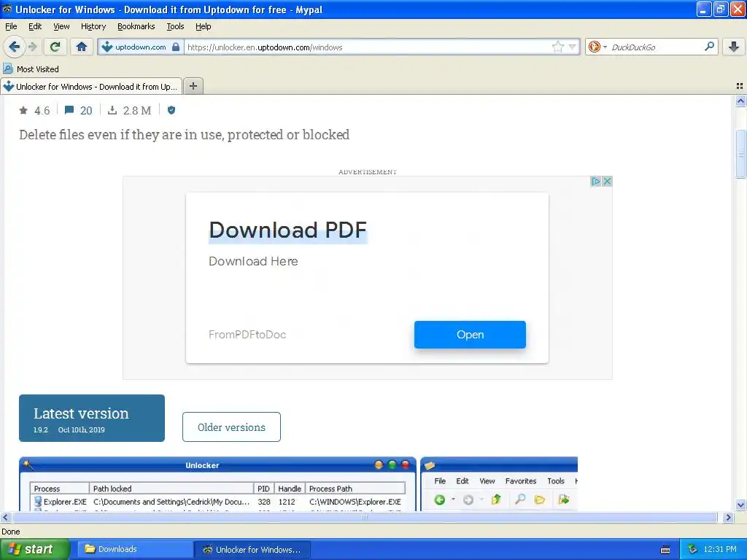Click the safely remove hardware tray icon
Image resolution: width=747 pixels, height=560 pixels.
693,550
